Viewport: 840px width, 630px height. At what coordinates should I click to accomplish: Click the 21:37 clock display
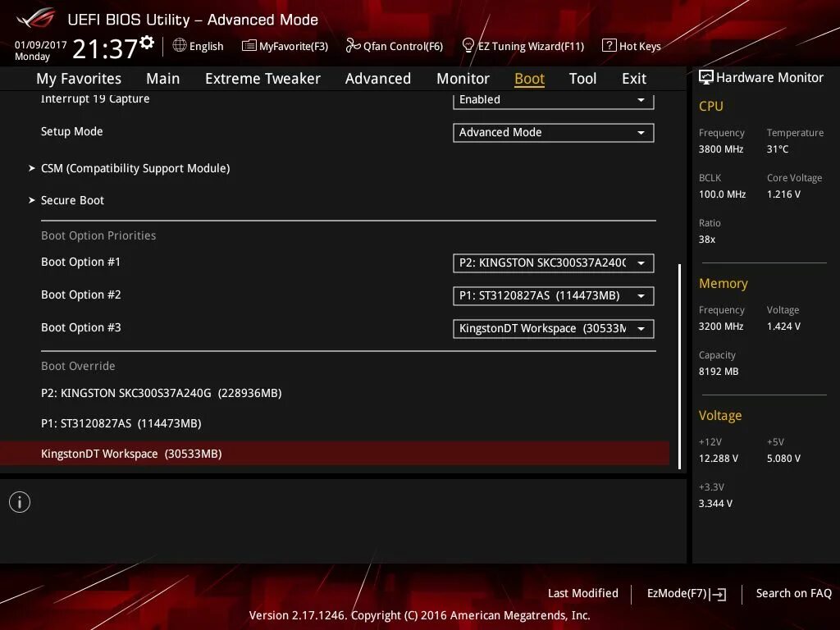point(105,48)
